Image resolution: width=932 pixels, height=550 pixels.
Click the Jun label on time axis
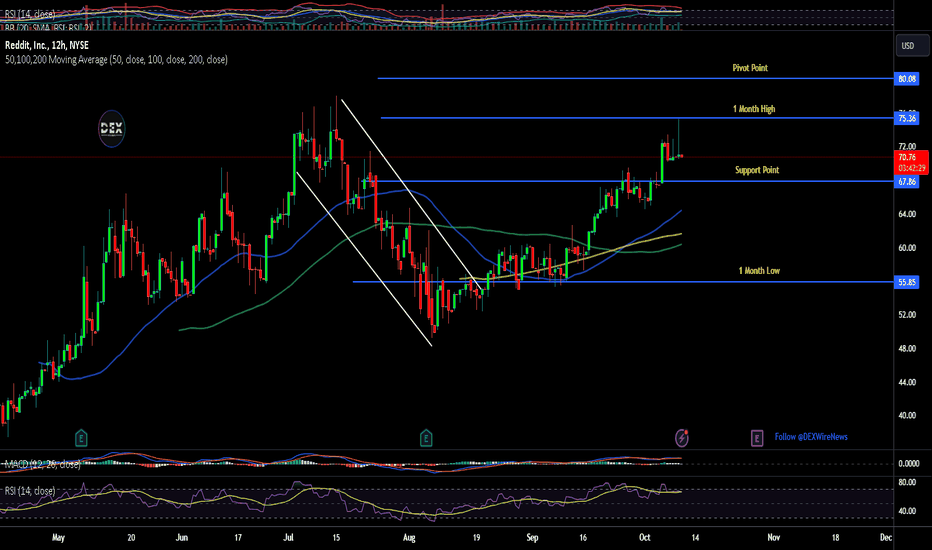182,538
